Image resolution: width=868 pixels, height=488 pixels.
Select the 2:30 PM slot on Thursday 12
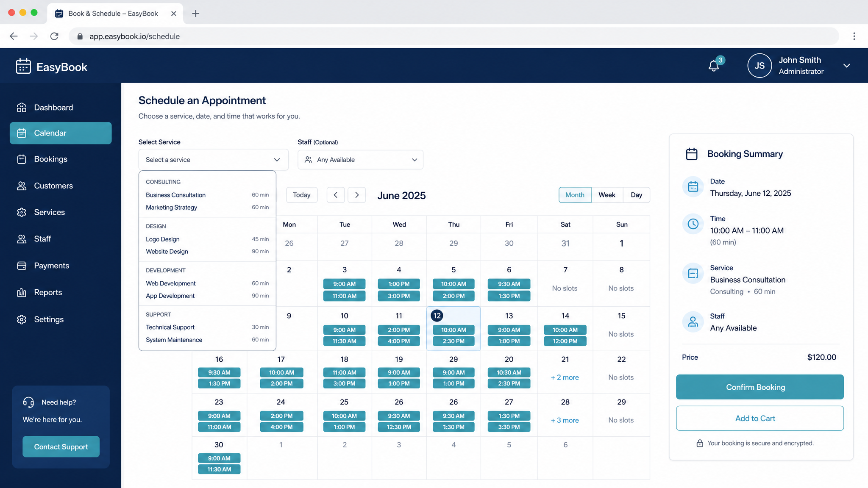[x=453, y=341]
